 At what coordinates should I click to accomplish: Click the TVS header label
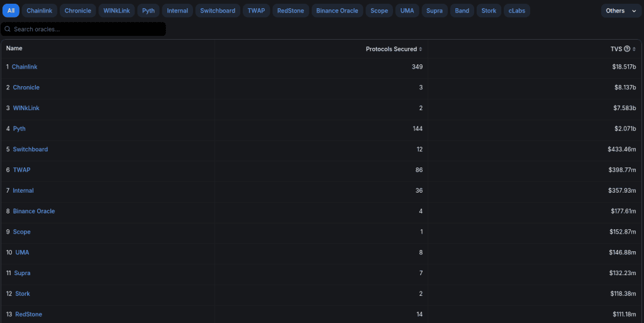click(x=616, y=49)
